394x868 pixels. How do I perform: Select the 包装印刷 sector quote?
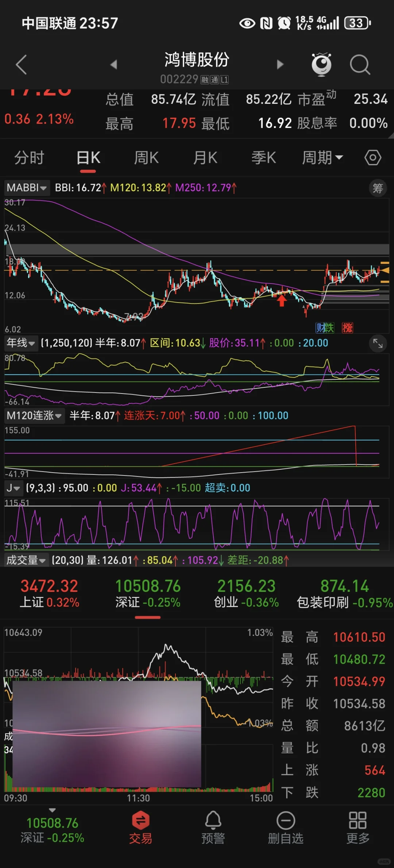(345, 594)
